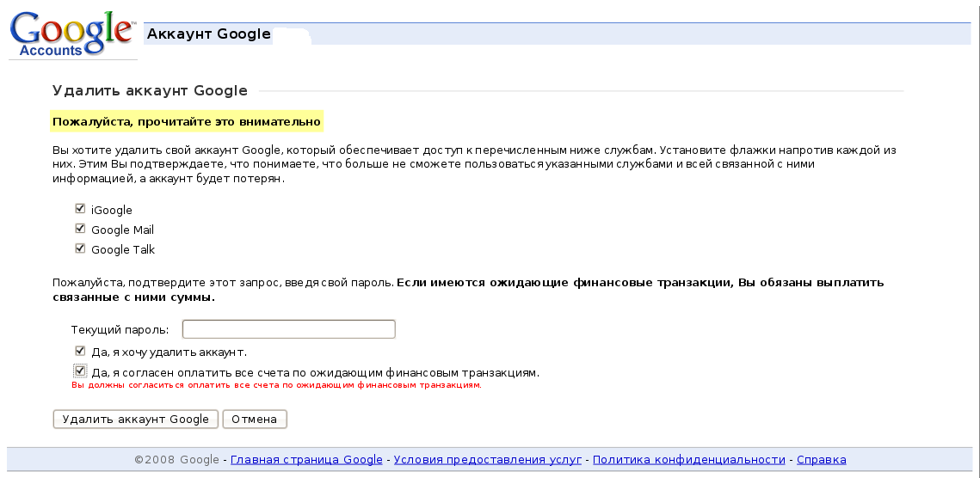
Task: Uncheck the iGoogle checkbox
Action: (x=80, y=209)
